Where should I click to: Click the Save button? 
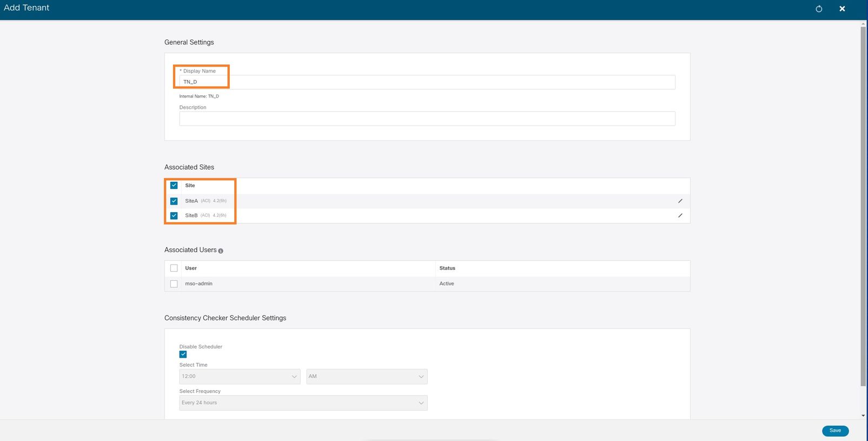[835, 431]
